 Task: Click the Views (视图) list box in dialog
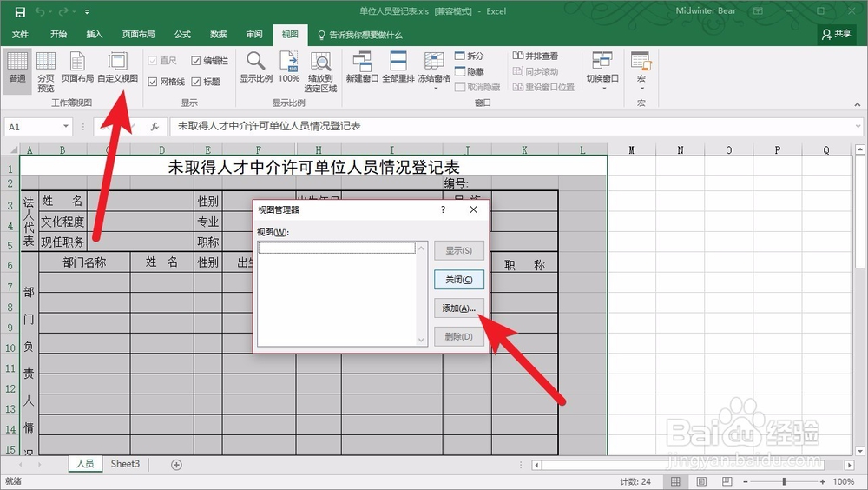coord(343,294)
